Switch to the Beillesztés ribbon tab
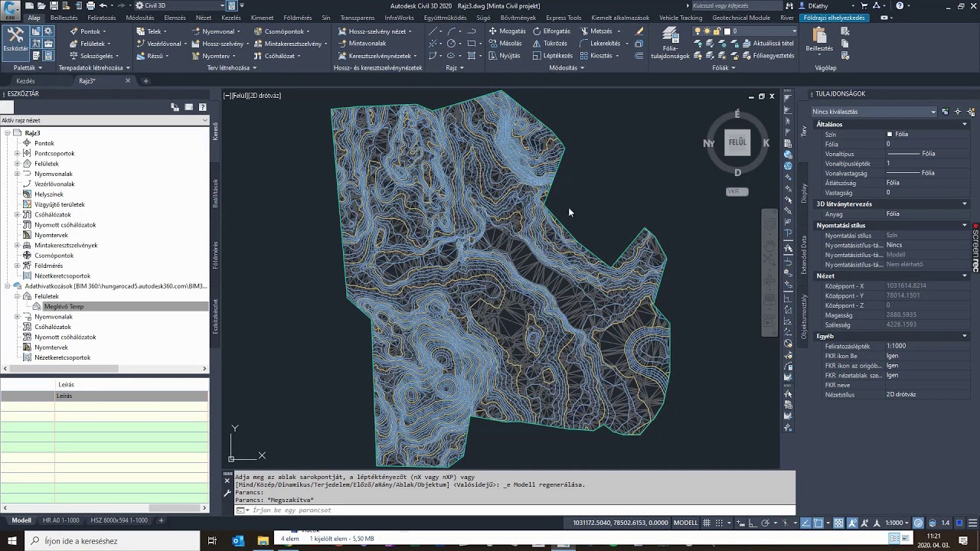 click(64, 18)
